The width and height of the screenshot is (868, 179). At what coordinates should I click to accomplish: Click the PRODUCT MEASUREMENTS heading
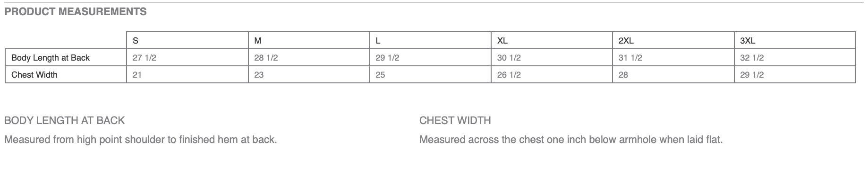[76, 12]
